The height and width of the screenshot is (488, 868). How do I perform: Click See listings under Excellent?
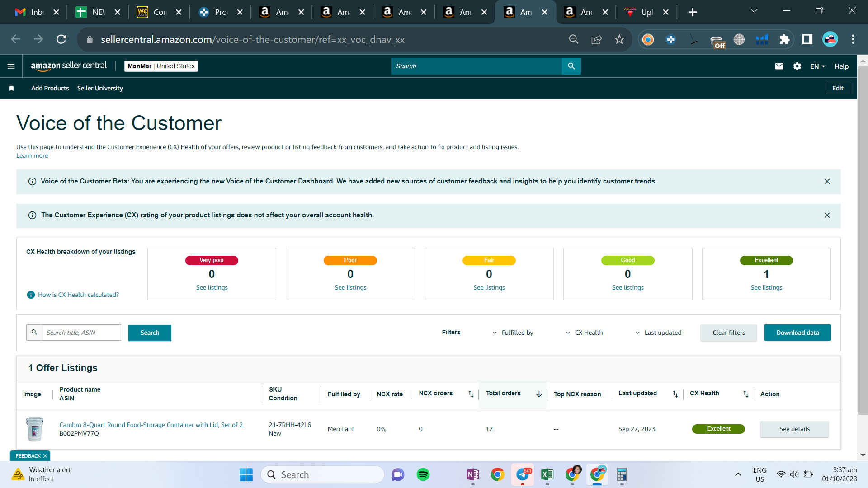766,288
